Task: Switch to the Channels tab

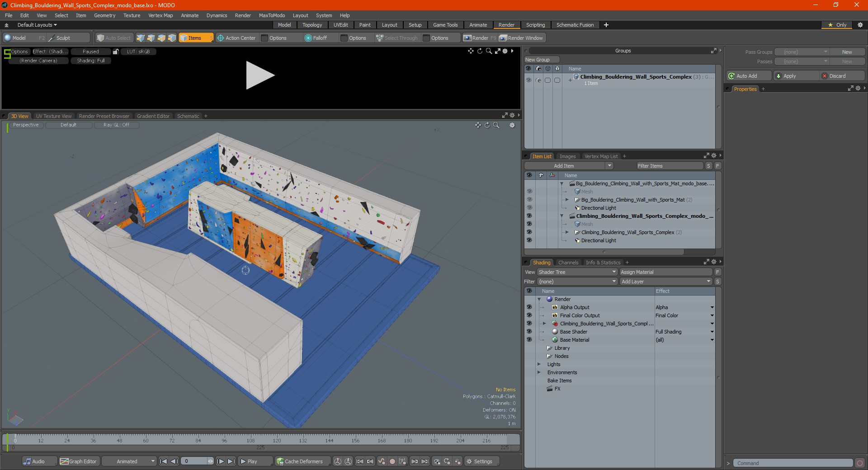Action: click(x=568, y=263)
